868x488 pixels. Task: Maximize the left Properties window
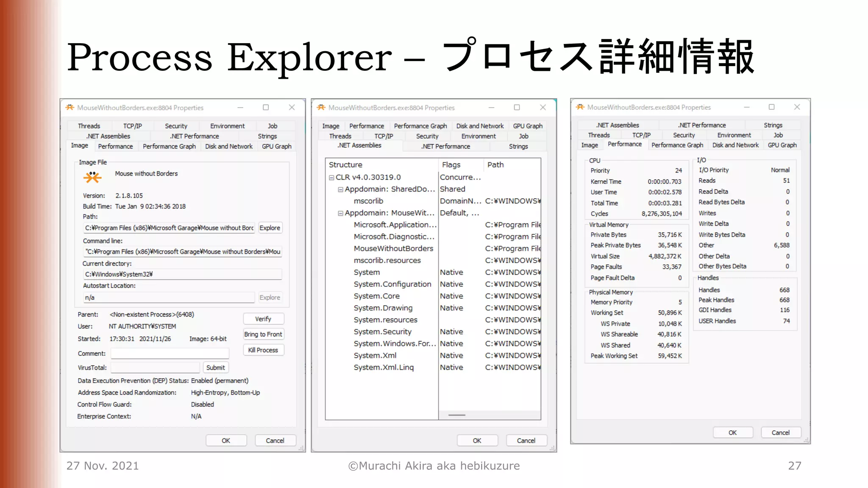(x=266, y=108)
